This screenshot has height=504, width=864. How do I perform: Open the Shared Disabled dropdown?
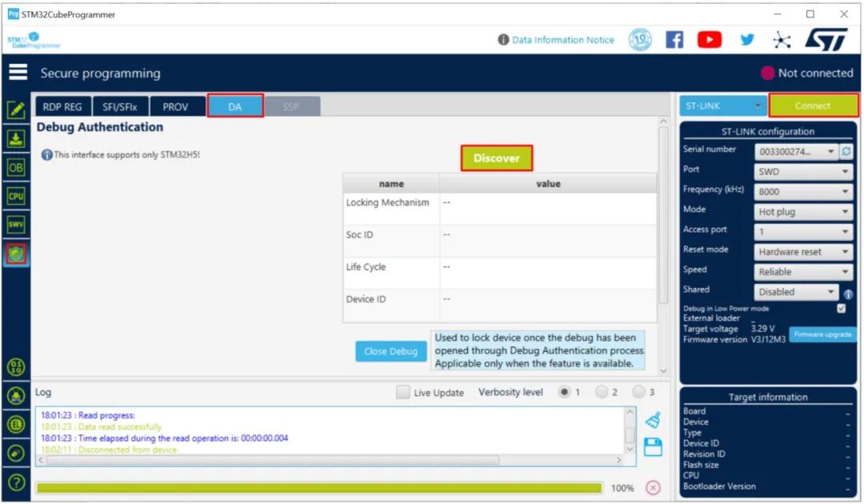[x=796, y=292]
